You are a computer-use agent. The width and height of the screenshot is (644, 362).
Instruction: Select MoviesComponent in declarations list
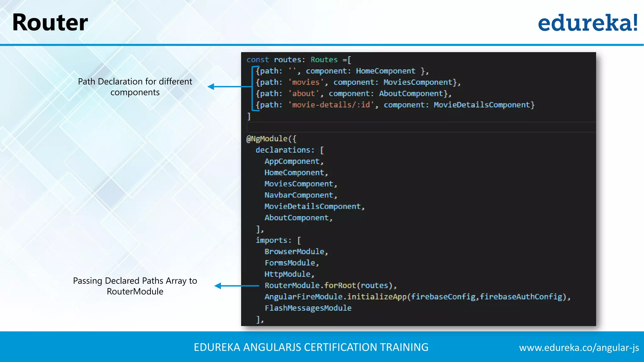[x=301, y=184]
